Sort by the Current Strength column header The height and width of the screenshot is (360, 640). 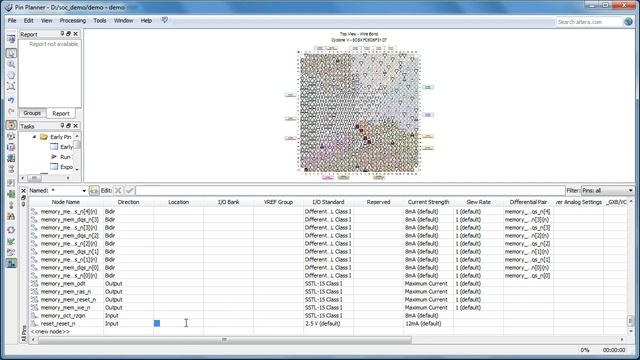[428, 202]
